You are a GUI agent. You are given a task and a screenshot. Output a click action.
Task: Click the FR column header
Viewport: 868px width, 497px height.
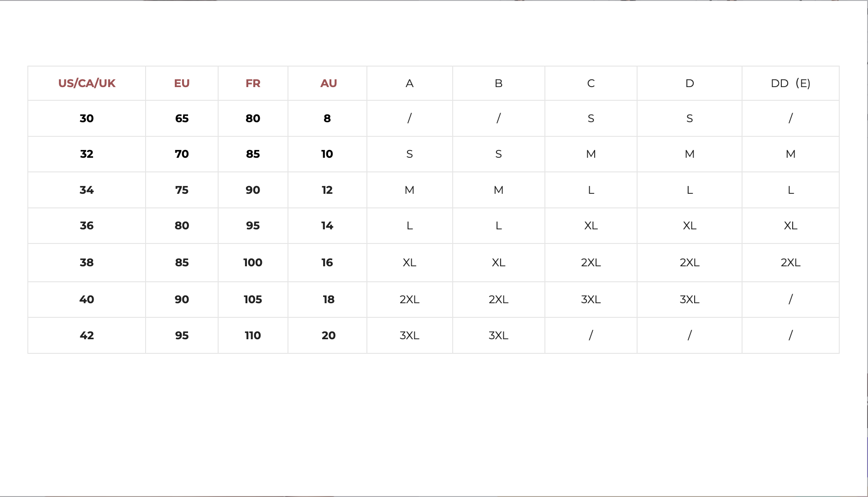coord(253,83)
